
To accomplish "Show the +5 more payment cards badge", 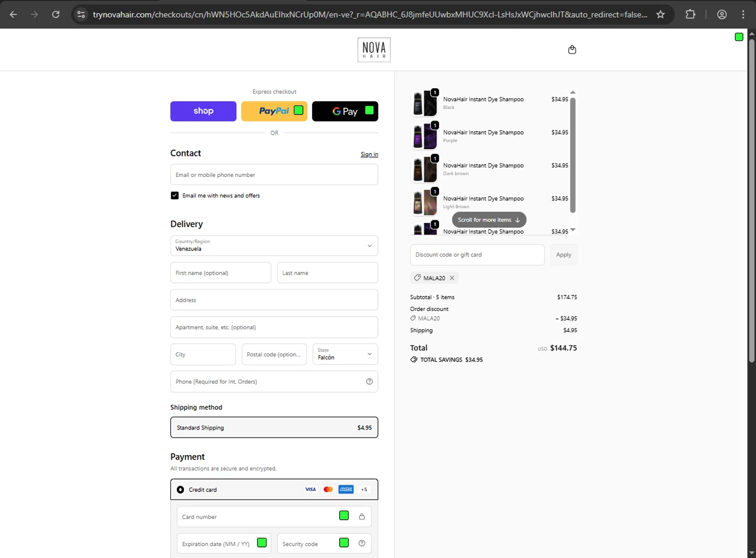I will coord(364,489).
